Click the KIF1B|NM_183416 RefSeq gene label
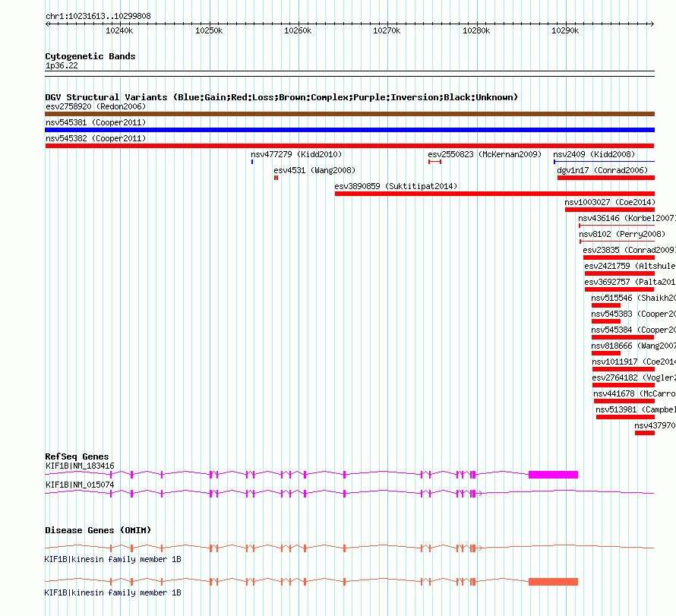The width and height of the screenshot is (676, 616). coord(81,466)
